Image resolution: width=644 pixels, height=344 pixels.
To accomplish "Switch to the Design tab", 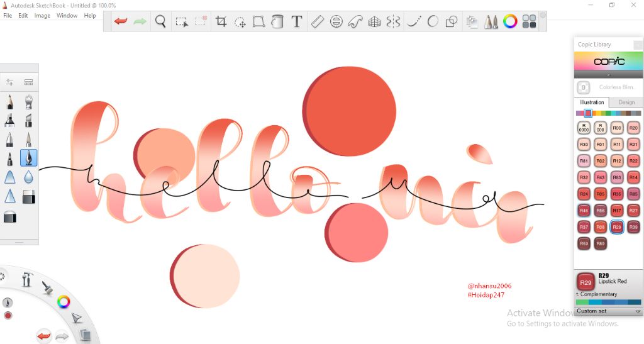I will [x=626, y=103].
